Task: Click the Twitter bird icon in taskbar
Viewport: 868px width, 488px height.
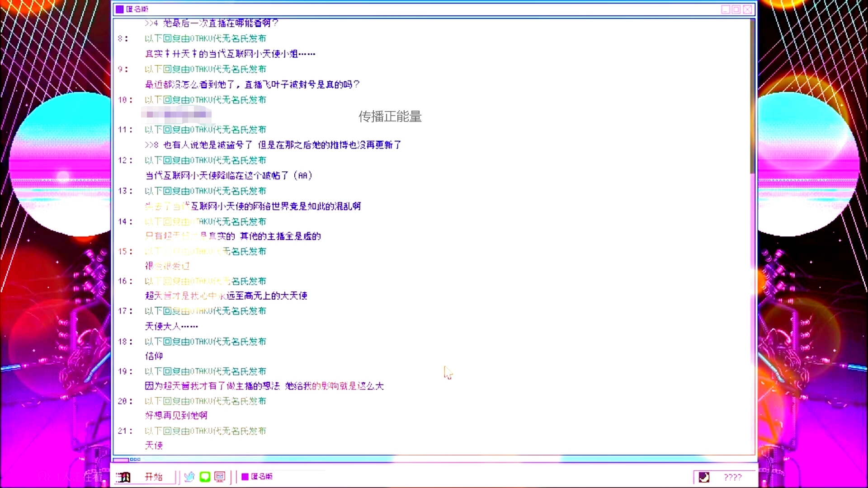Action: pos(189,477)
